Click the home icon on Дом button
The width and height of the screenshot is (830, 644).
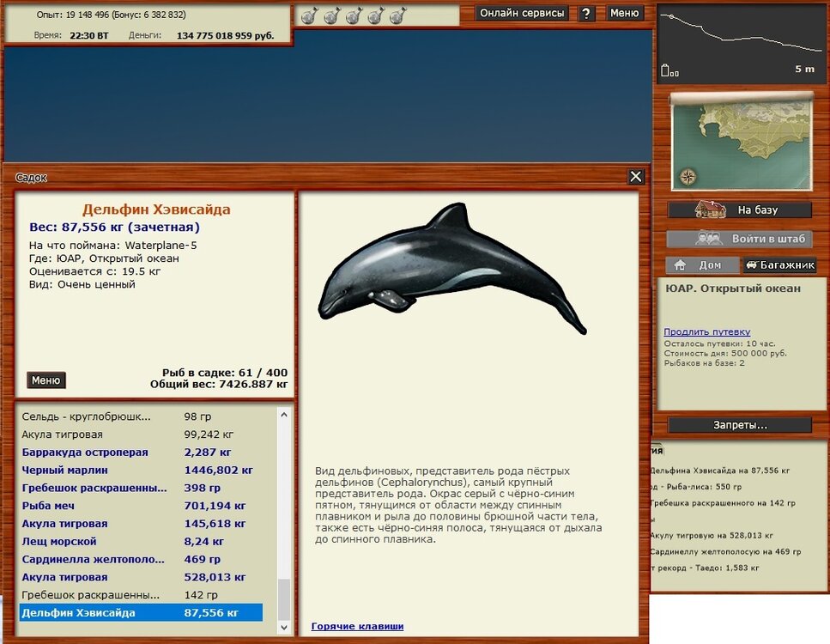pos(680,264)
